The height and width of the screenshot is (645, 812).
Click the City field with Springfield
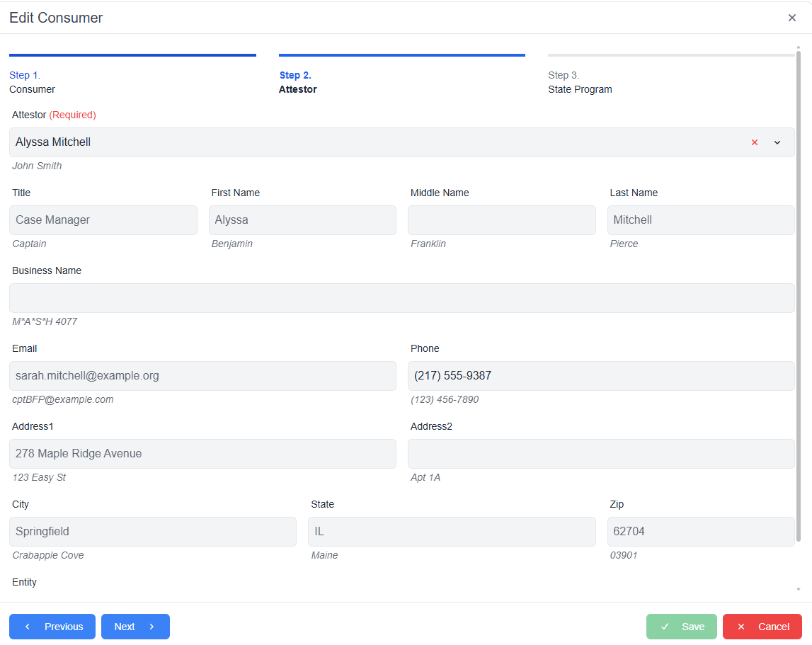tap(153, 532)
